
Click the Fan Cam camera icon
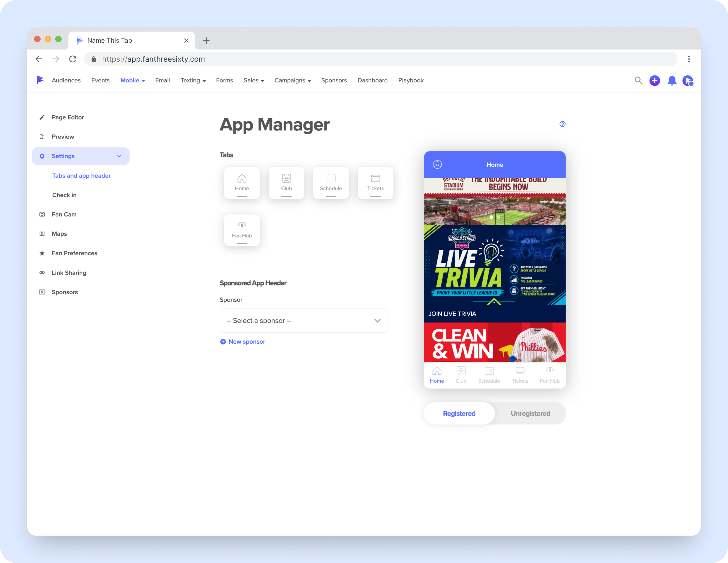(x=42, y=214)
